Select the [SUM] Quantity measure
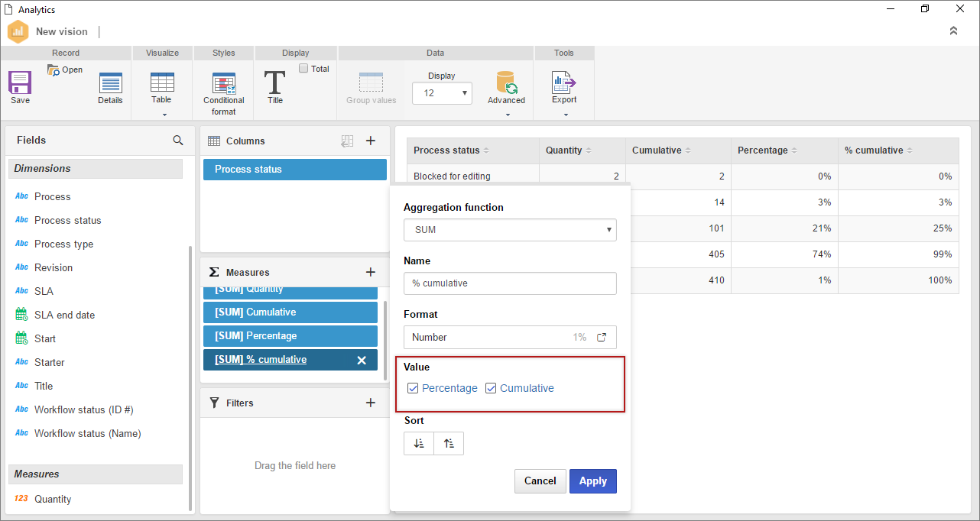This screenshot has height=521, width=980. [x=290, y=293]
